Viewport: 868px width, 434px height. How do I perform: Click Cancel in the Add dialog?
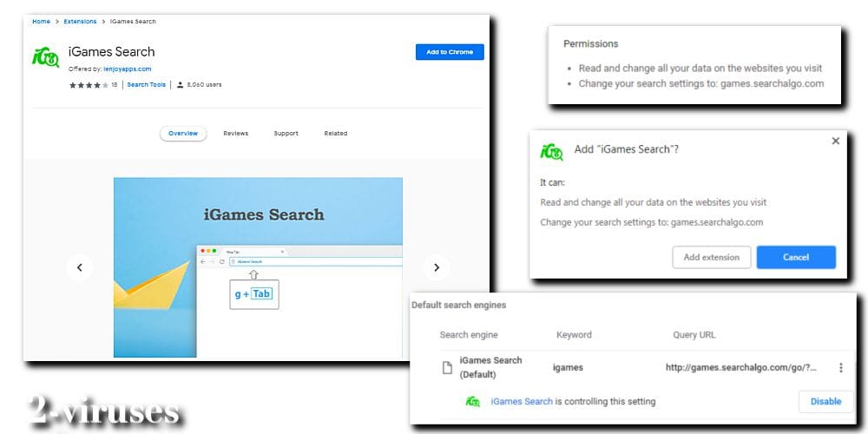[796, 258]
